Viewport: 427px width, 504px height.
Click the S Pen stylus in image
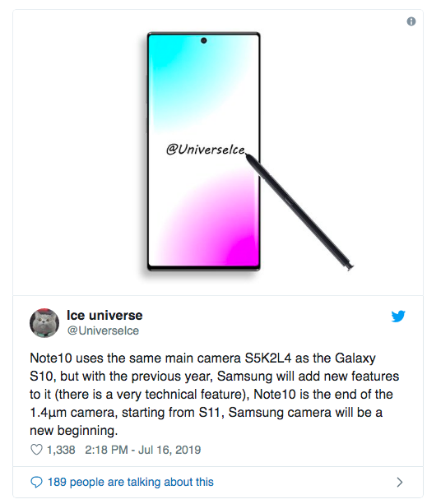pyautogui.click(x=299, y=212)
